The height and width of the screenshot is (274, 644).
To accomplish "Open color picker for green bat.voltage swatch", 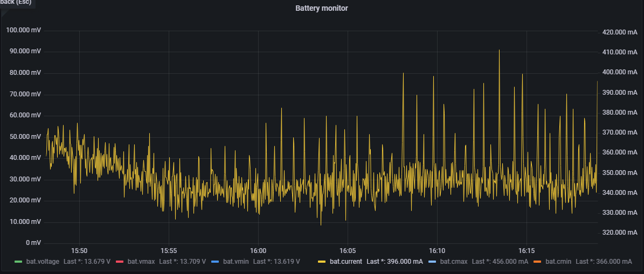I will (18, 262).
